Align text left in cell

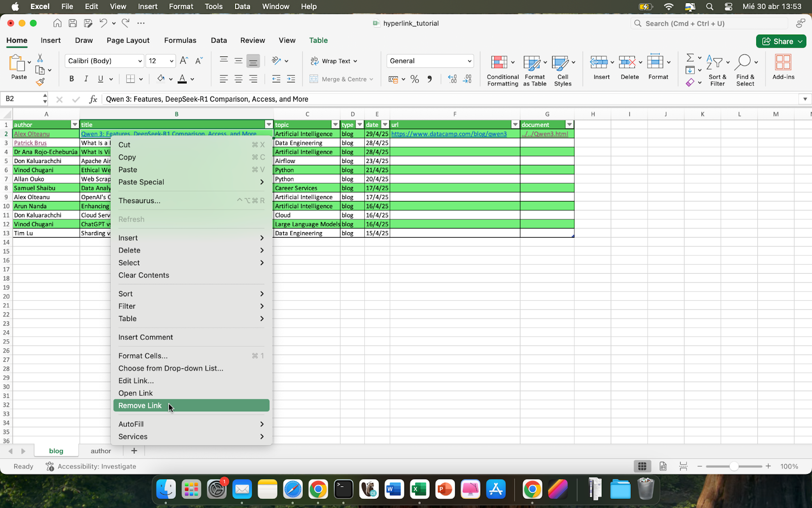pyautogui.click(x=224, y=79)
